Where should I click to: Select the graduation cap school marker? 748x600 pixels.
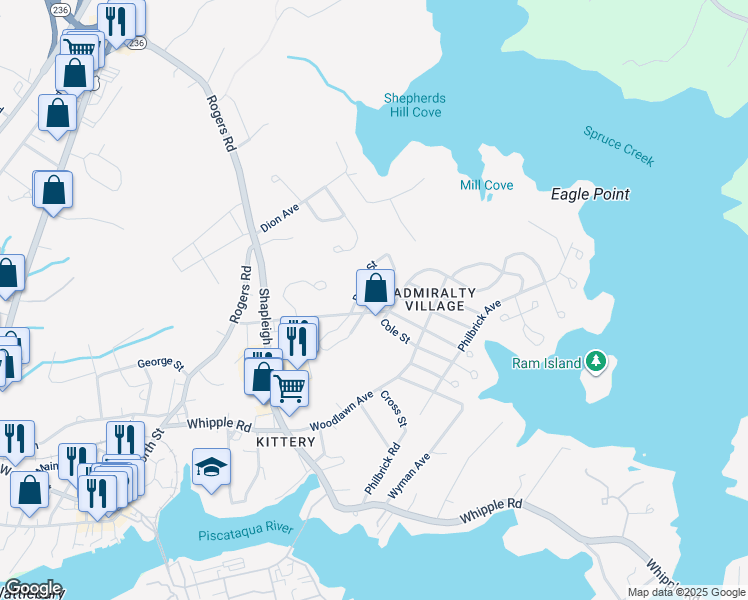[211, 470]
